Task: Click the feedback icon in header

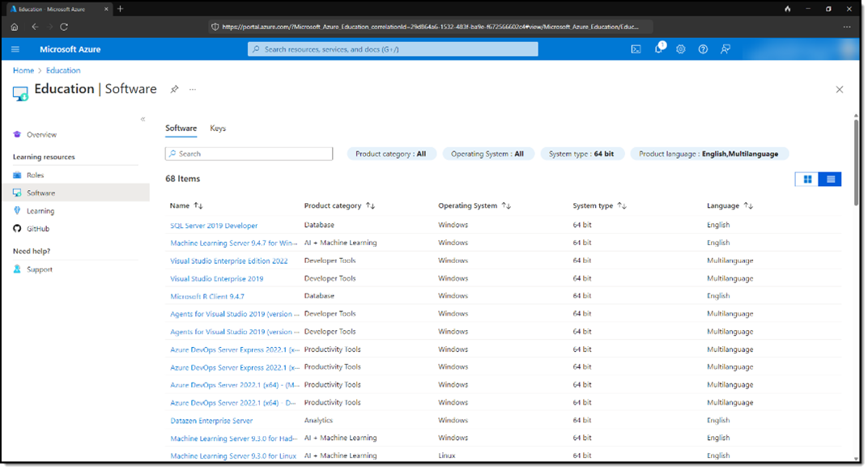Action: 725,49
